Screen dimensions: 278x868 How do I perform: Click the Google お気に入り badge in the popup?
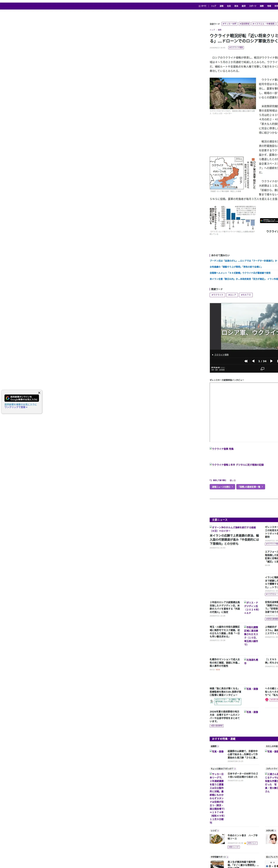coord(22,398)
